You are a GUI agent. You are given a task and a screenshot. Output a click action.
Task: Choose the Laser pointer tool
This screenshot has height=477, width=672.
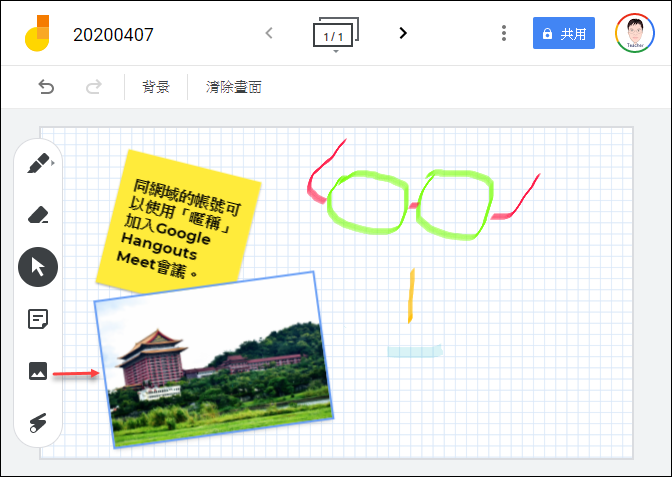pos(38,423)
